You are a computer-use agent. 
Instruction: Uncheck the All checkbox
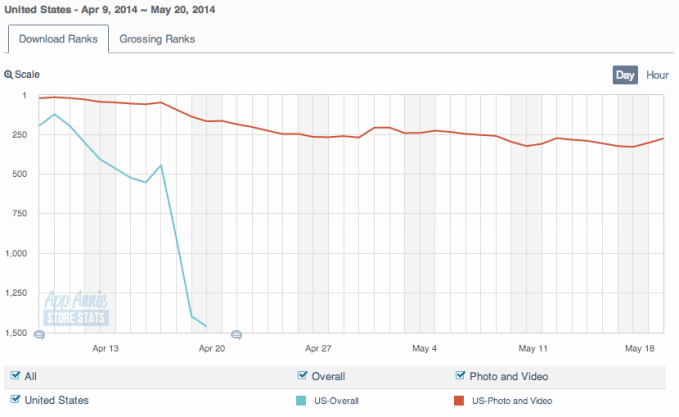click(15, 376)
